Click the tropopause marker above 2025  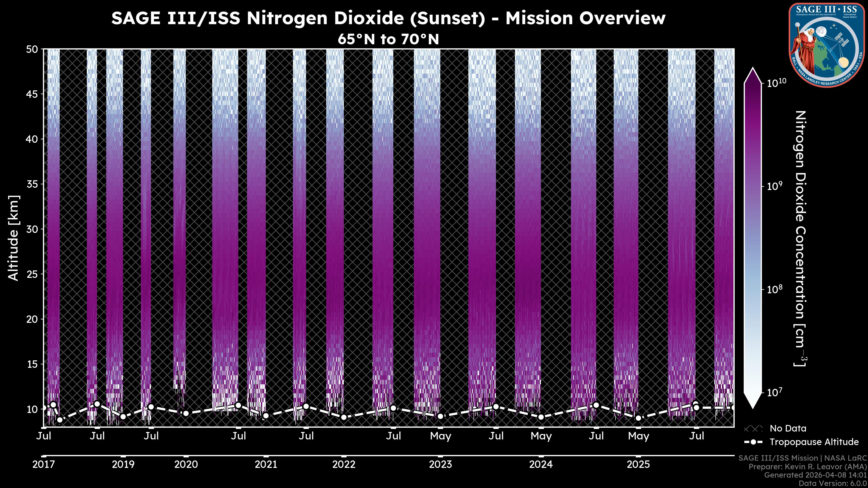[x=638, y=418]
